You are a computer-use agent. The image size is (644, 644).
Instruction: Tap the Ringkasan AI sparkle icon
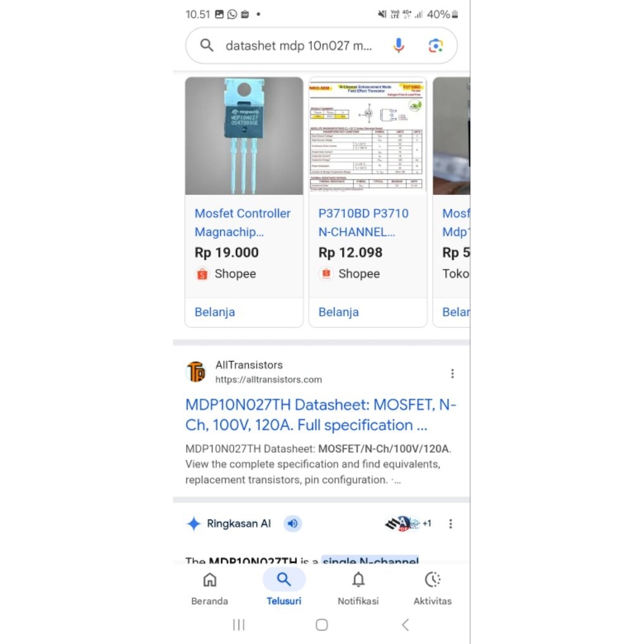[194, 524]
